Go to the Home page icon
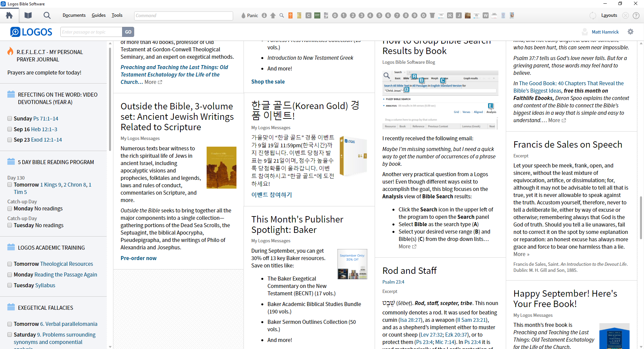The image size is (644, 349). tap(9, 15)
